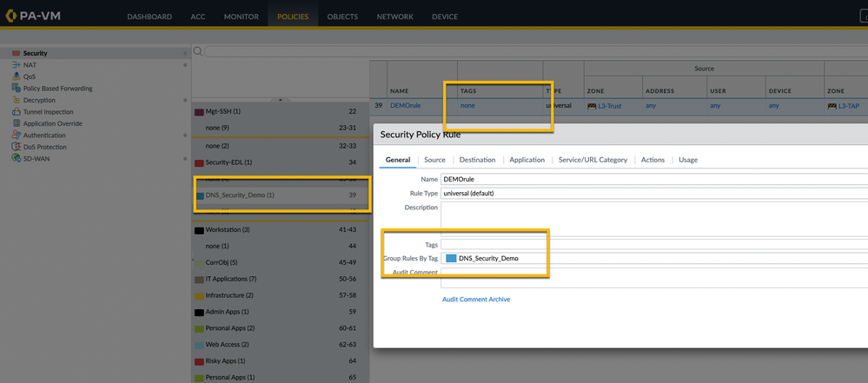This screenshot has height=383, width=868.
Task: Click inside the Description text box
Action: coord(653,218)
